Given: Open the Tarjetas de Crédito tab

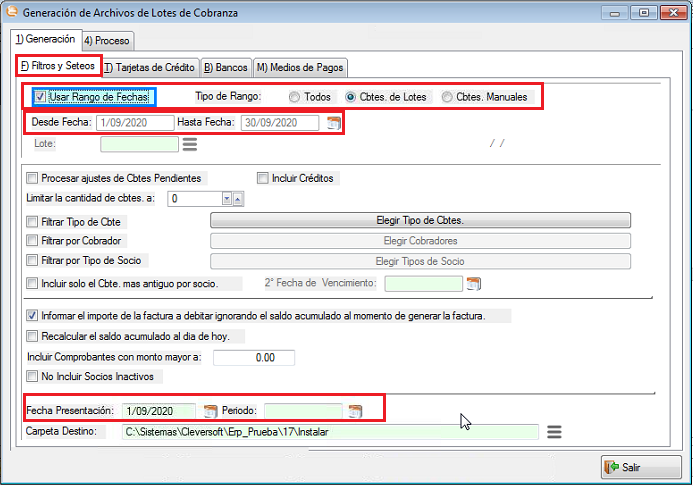Looking at the screenshot, I should point(150,67).
